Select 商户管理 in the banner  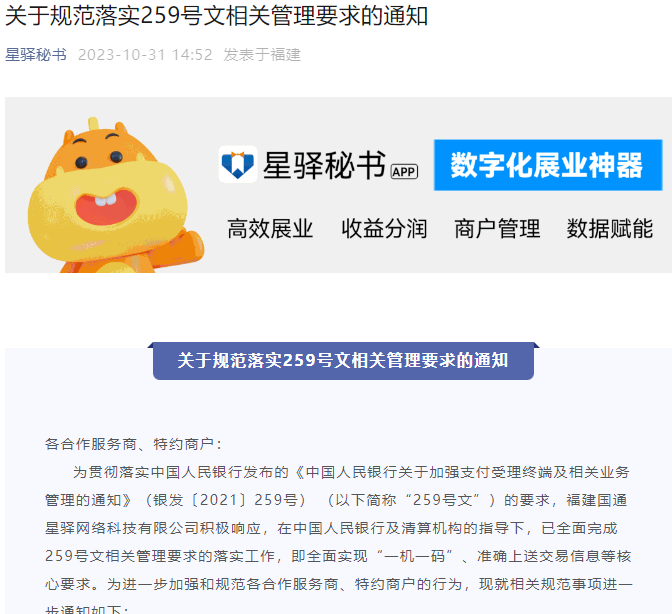point(497,228)
